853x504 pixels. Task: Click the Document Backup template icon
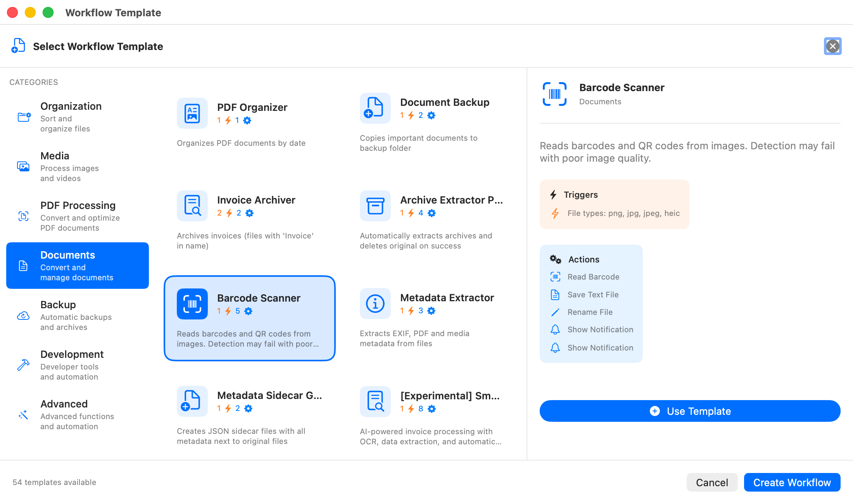375,108
